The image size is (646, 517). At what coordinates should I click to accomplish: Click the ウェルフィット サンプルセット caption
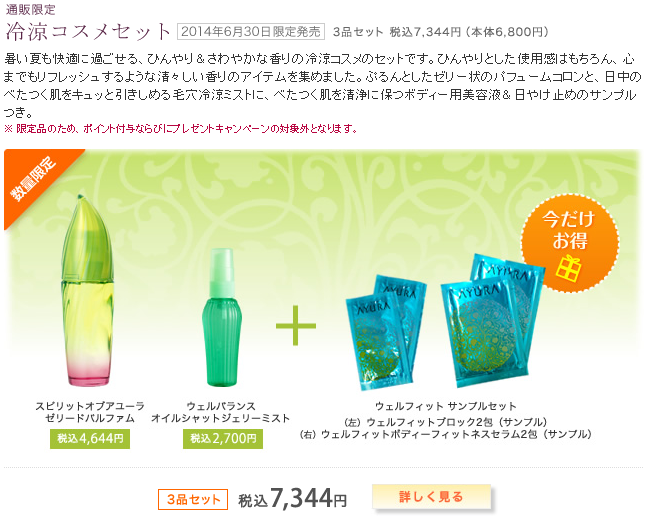pyautogui.click(x=446, y=406)
